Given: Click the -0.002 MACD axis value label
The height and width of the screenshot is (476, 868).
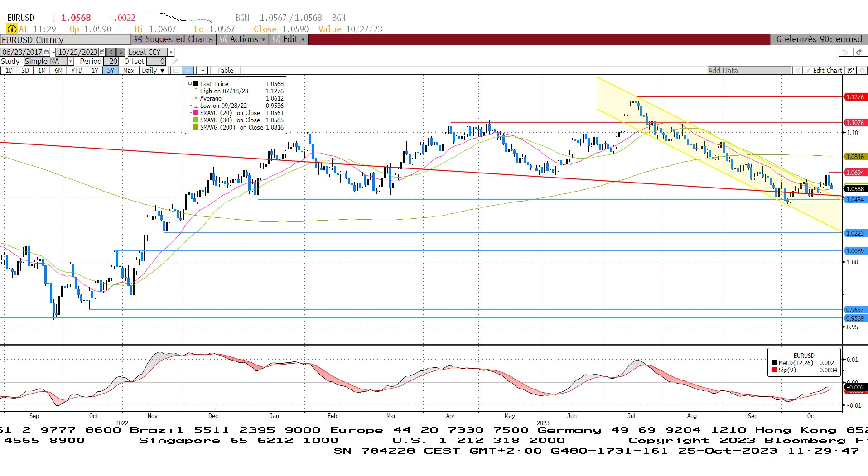Looking at the screenshot, I should tap(855, 387).
